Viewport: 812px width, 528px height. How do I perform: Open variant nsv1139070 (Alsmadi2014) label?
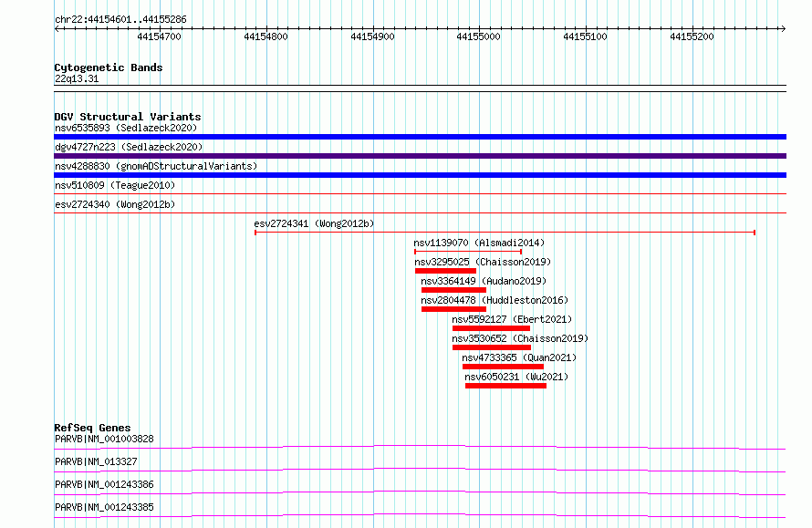coord(479,243)
